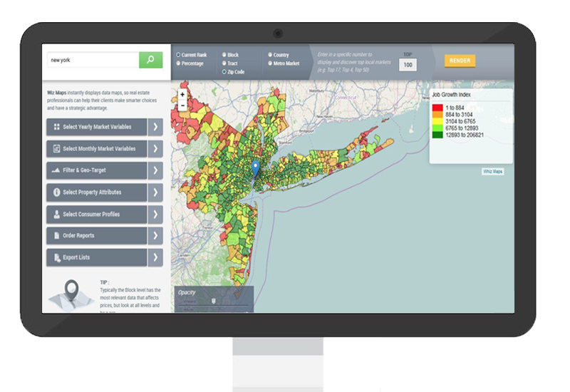
Task: Click the Opacity slider handle
Action: [213, 301]
